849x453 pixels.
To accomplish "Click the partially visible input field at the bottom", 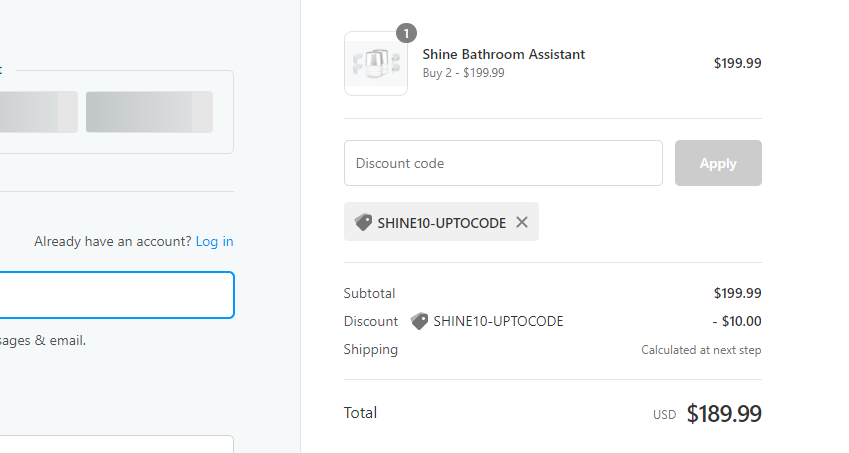I will (117, 444).
